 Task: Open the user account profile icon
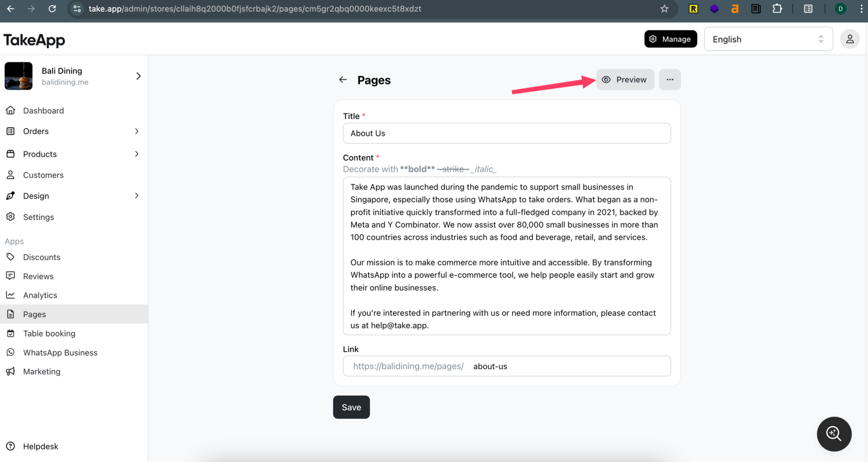coord(850,39)
